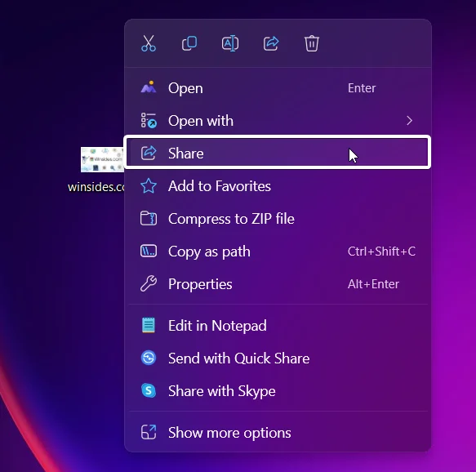Open Properties from the menu
The width and height of the screenshot is (476, 472).
point(278,284)
